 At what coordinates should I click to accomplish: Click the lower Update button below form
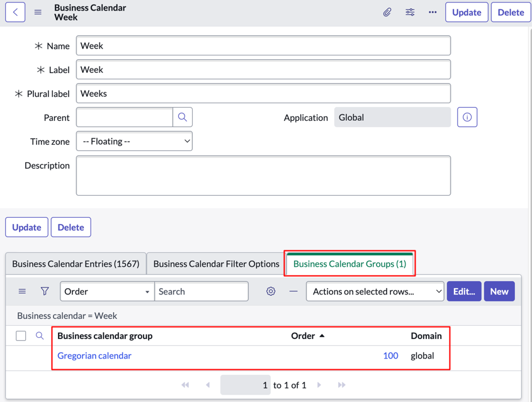[x=26, y=227]
